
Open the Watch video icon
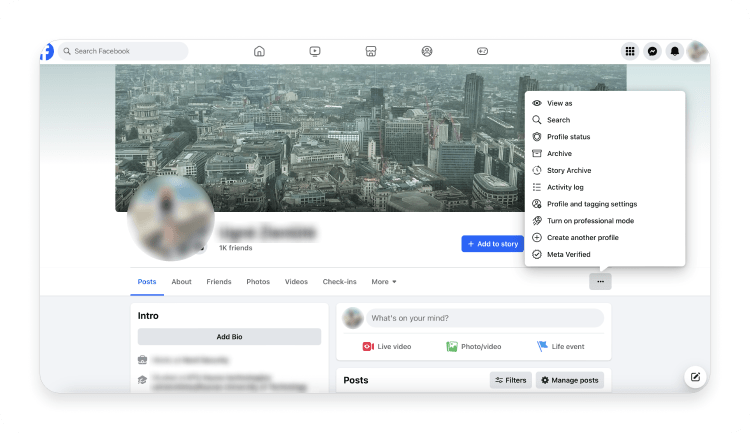point(315,51)
